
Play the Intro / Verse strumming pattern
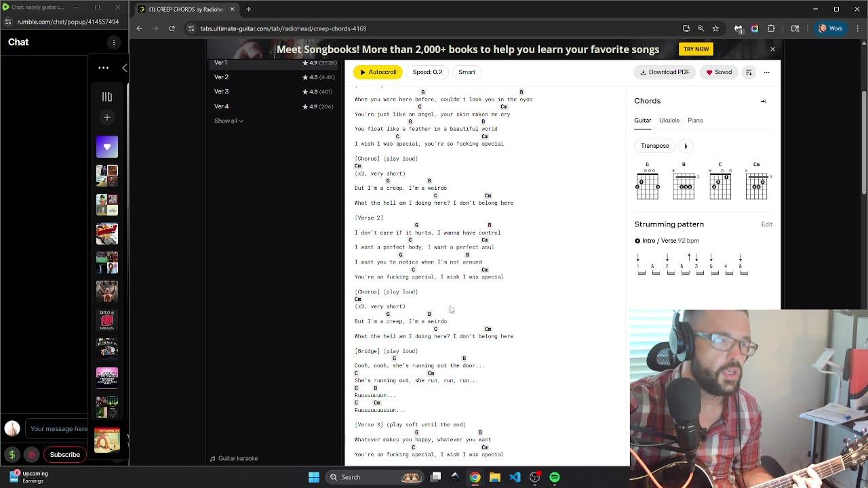click(637, 241)
